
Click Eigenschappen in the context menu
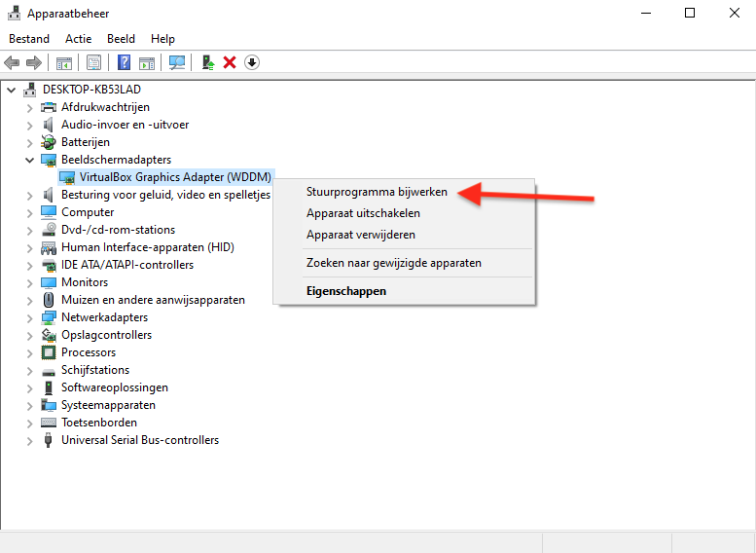coord(345,291)
